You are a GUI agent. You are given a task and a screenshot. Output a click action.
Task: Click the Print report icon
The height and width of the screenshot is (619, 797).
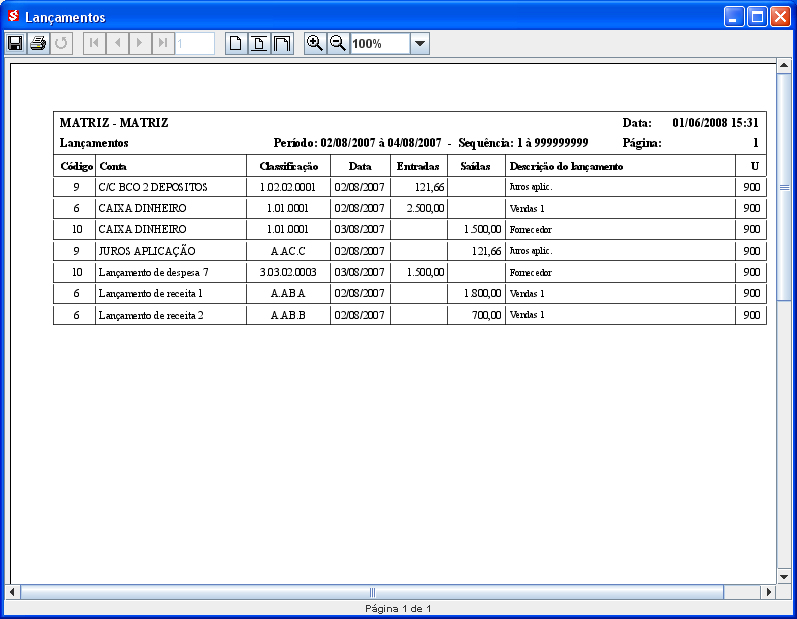(38, 43)
